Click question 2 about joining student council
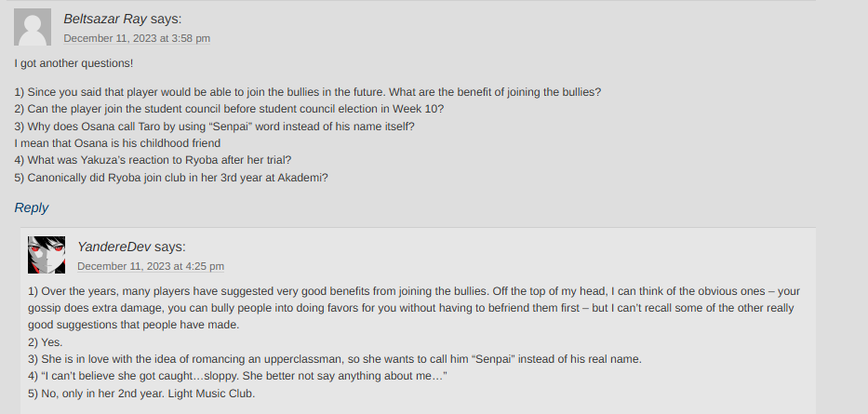The width and height of the screenshot is (868, 414). pos(229,109)
